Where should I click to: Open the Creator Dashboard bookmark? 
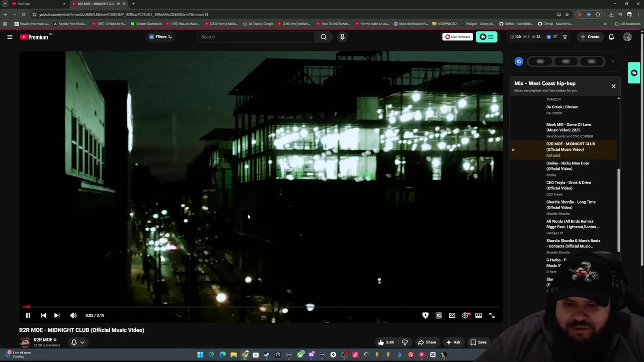pyautogui.click(x=146, y=24)
